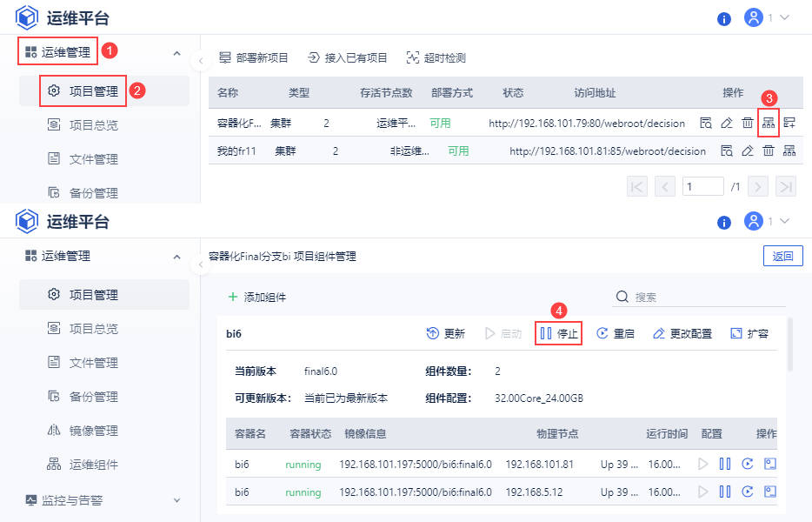Screen dimensions: 812x522
Task: Click the component panel vertical scrollbar
Action: pos(790,344)
